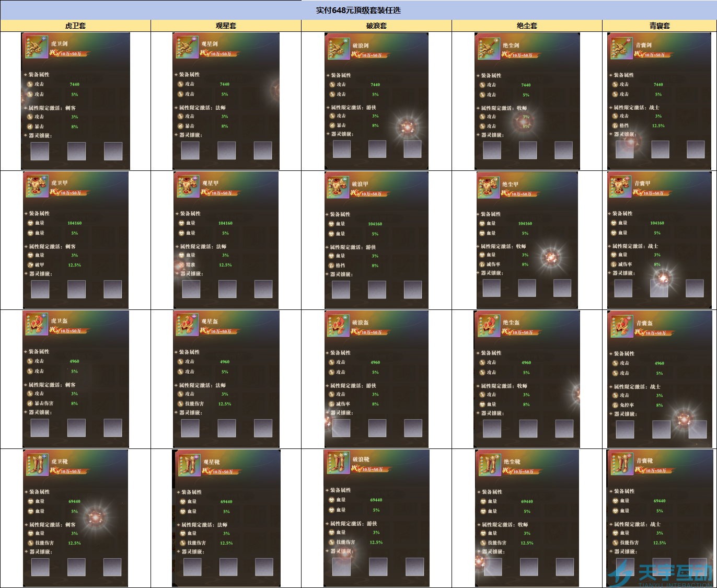Select the 观星甲 armor icon
This screenshot has width=717, height=588.
188,186
